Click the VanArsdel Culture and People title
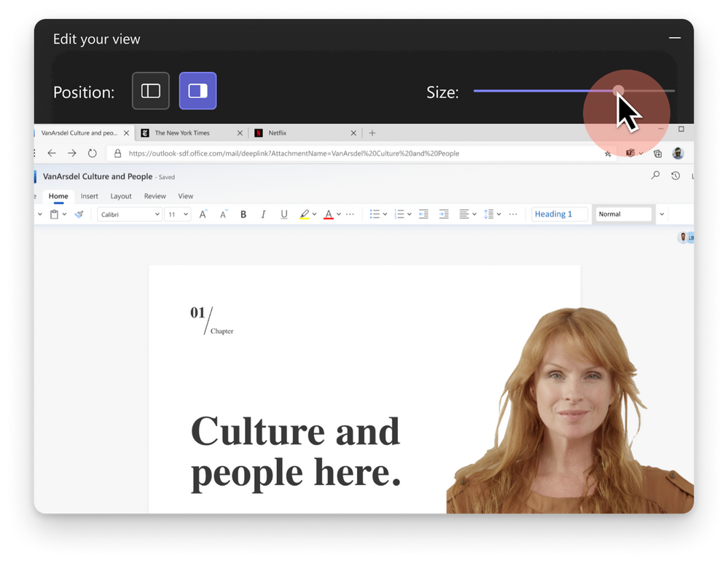The image size is (728, 563). tap(98, 176)
